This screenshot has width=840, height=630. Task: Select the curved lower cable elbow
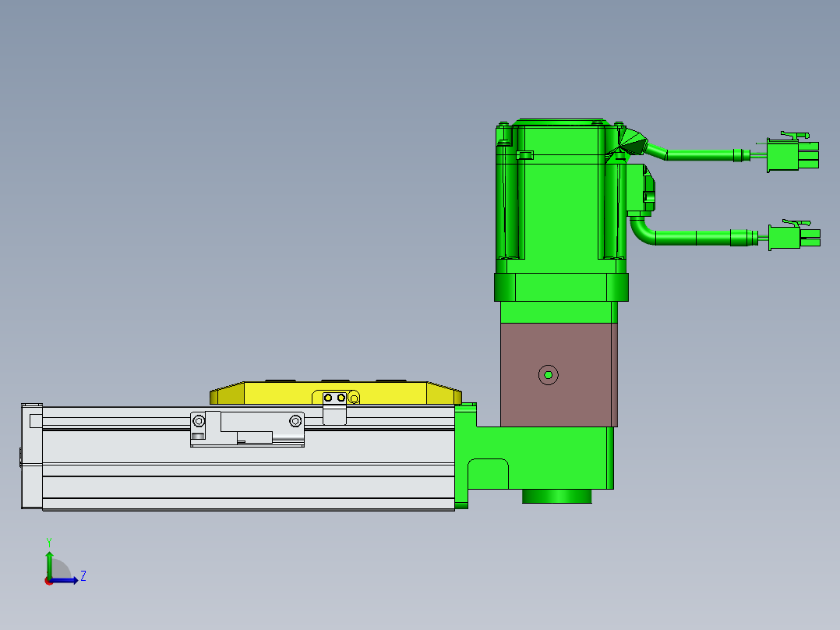(643, 231)
